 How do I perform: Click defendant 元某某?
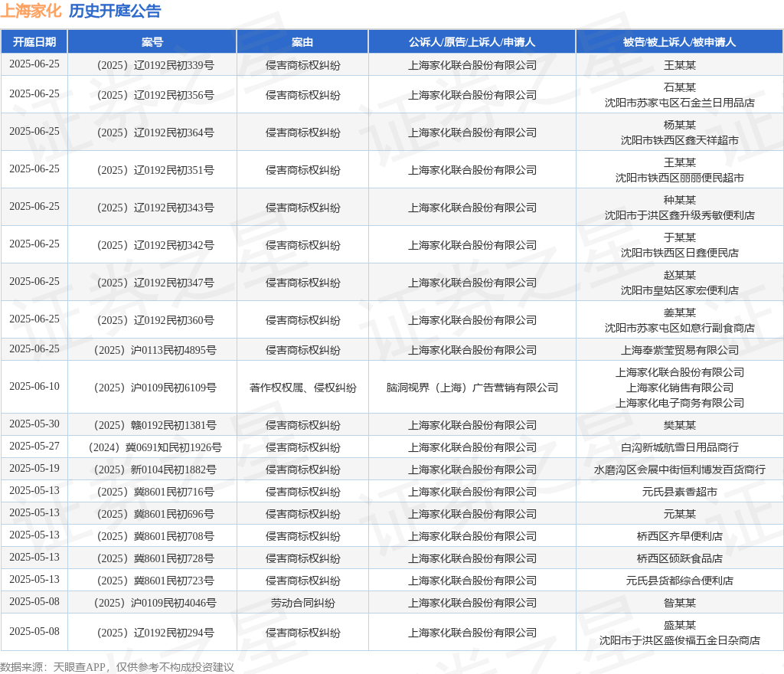tap(680, 514)
